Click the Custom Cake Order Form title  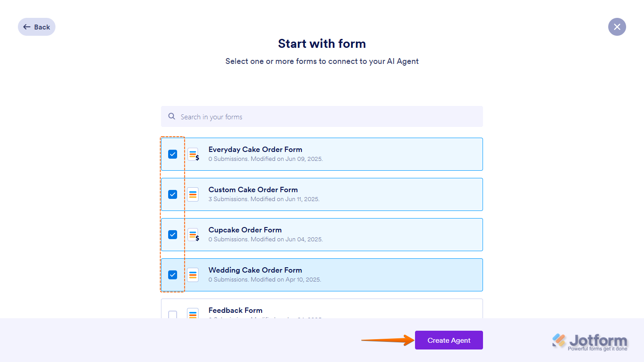click(253, 189)
